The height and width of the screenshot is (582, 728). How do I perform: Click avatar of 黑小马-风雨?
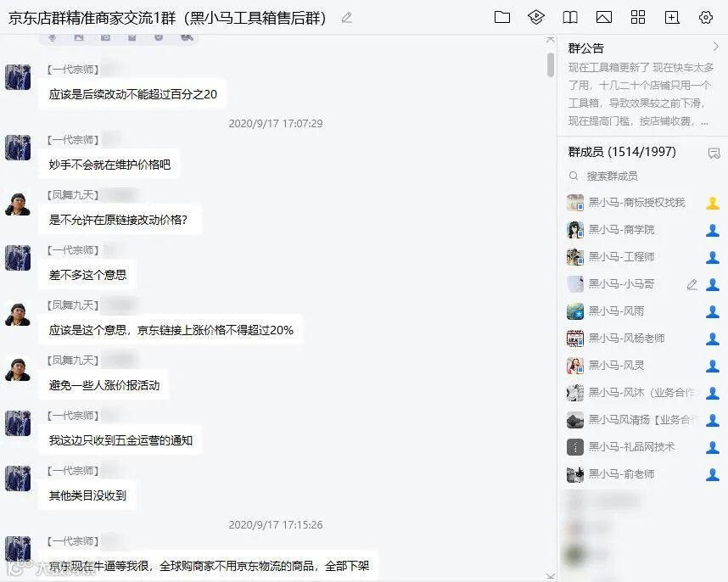tap(575, 311)
